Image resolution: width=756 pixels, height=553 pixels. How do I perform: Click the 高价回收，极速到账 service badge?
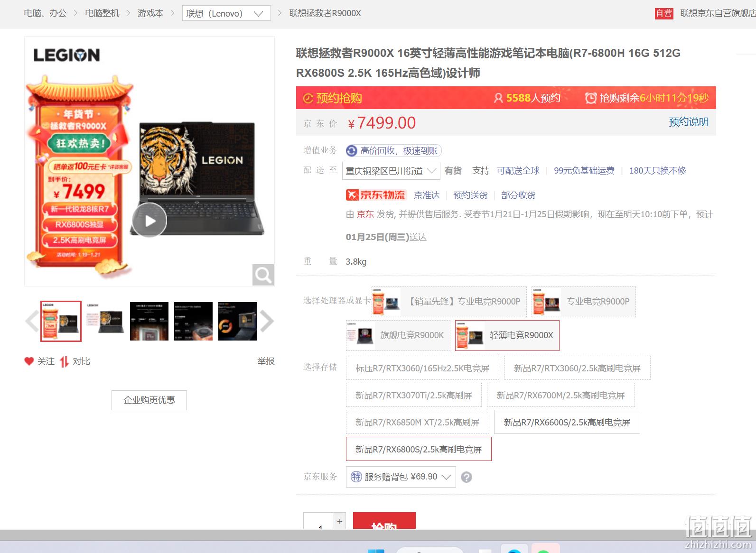click(394, 151)
